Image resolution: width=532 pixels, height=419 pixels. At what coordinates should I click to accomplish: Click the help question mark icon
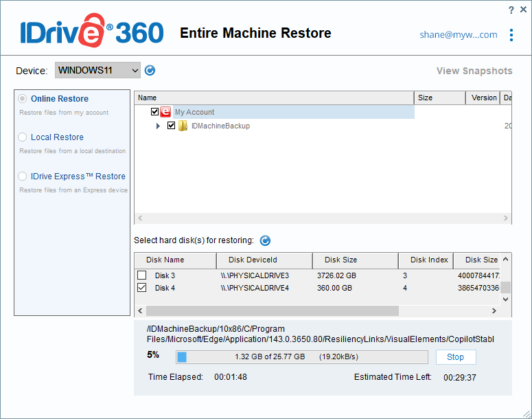coord(511,10)
